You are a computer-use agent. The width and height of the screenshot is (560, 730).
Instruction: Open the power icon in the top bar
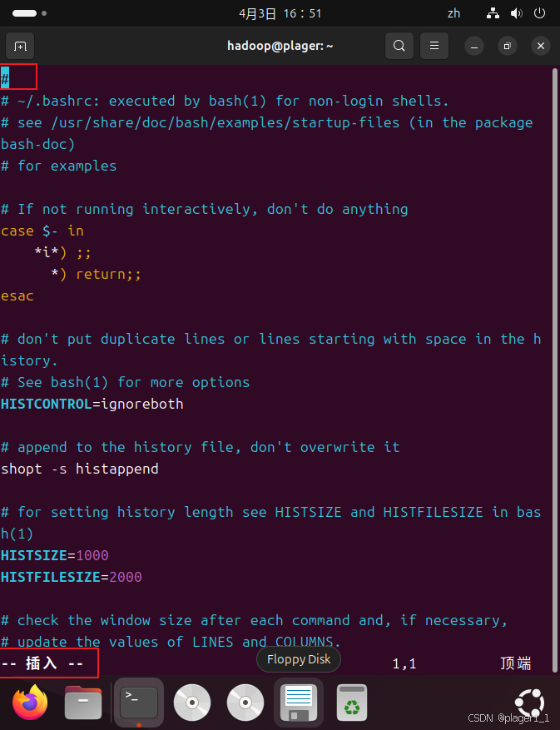coord(538,13)
